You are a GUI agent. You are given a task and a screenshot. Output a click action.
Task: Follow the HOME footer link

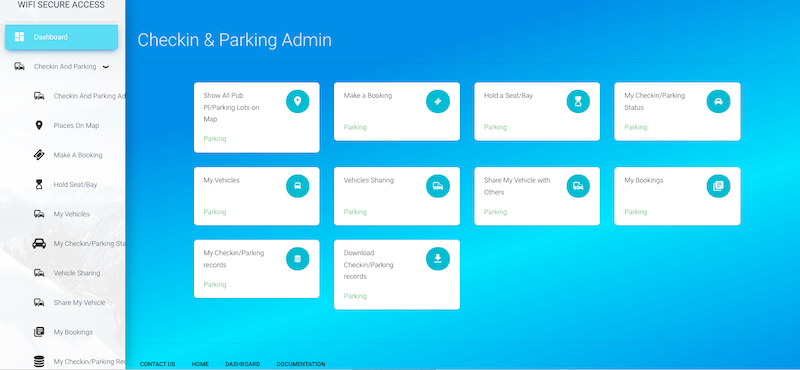tap(200, 364)
